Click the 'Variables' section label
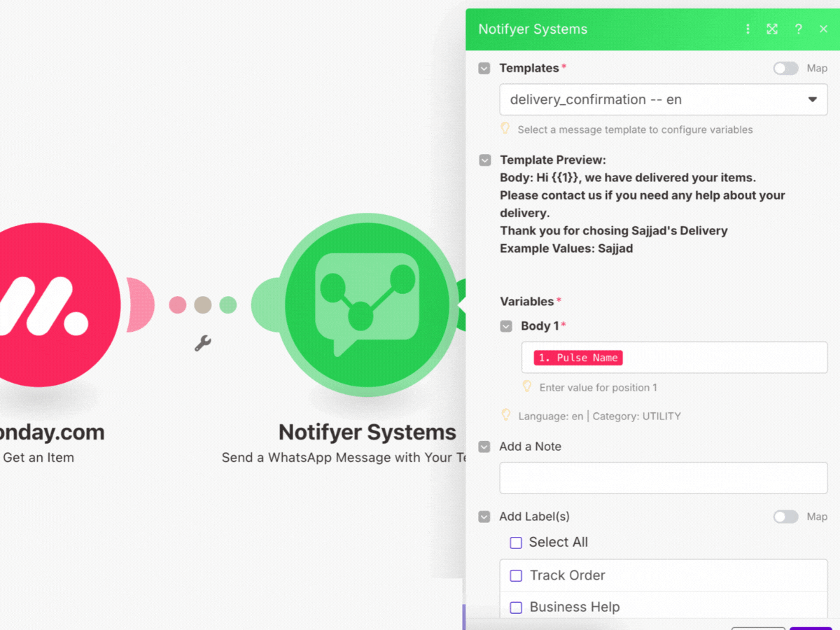The height and width of the screenshot is (630, 840). pyautogui.click(x=527, y=302)
